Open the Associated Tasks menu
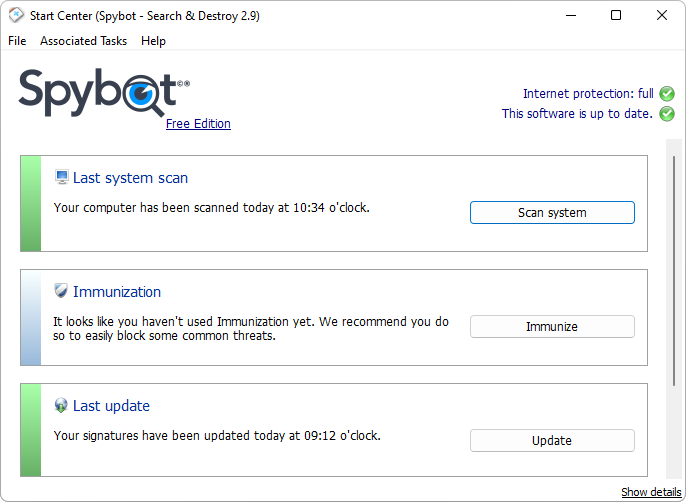This screenshot has width=686, height=502. click(83, 41)
